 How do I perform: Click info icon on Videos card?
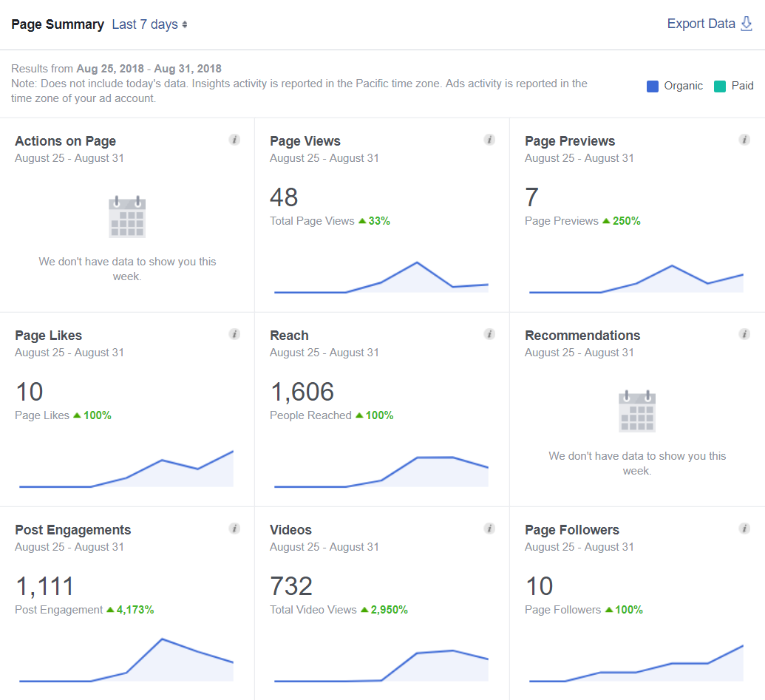point(489,529)
